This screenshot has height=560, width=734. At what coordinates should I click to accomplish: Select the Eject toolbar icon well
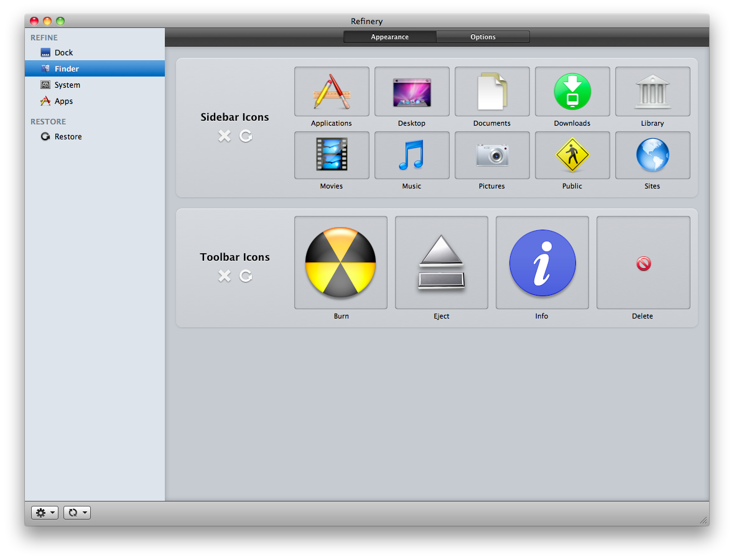click(442, 262)
